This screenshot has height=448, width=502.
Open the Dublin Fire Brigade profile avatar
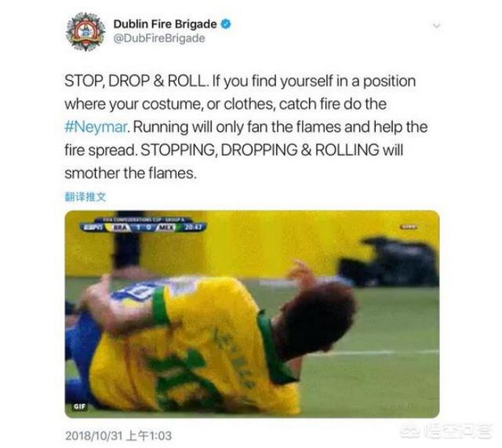point(85,31)
